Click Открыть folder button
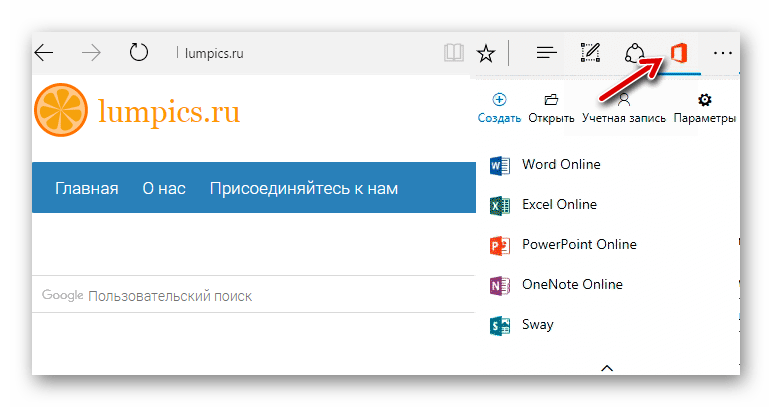The width and height of the screenshot is (772, 407). click(551, 109)
